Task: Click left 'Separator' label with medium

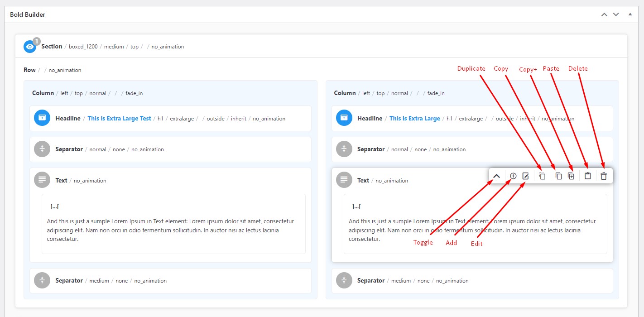Action: (69, 280)
